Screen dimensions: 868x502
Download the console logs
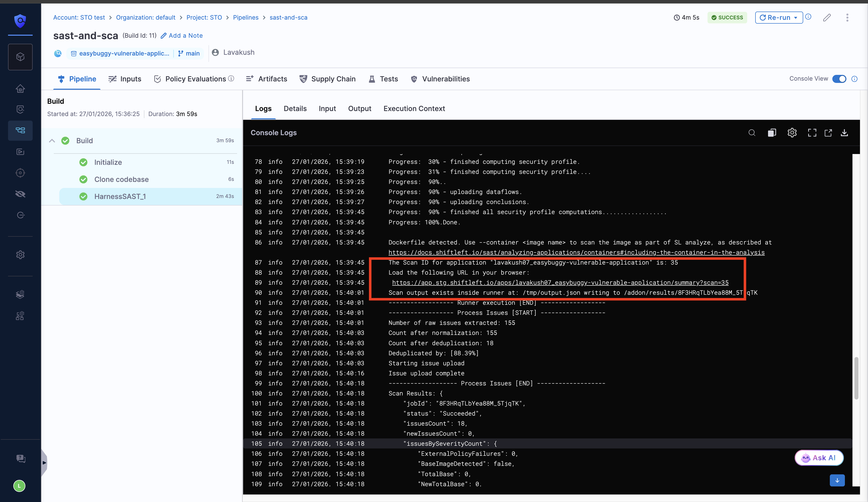click(x=844, y=133)
